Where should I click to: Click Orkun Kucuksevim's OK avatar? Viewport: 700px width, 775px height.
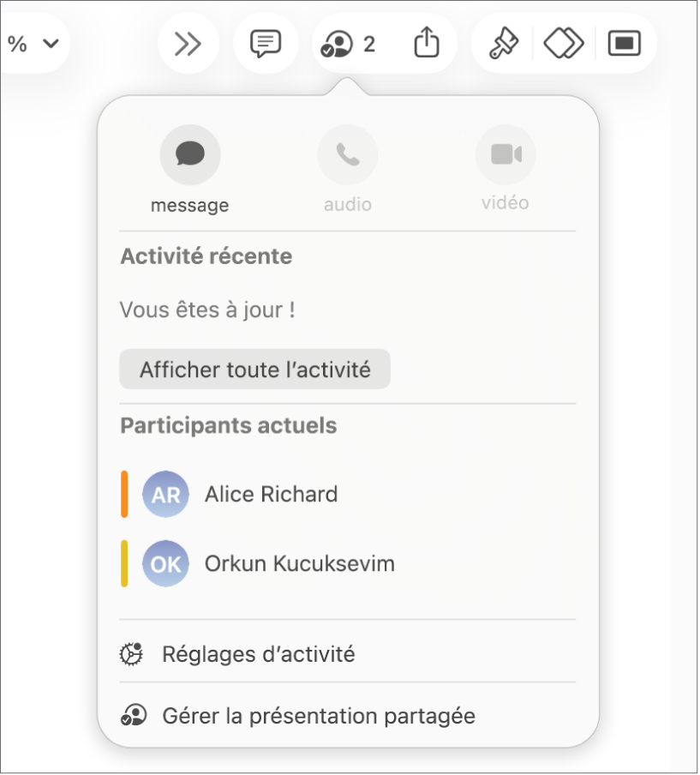point(165,563)
